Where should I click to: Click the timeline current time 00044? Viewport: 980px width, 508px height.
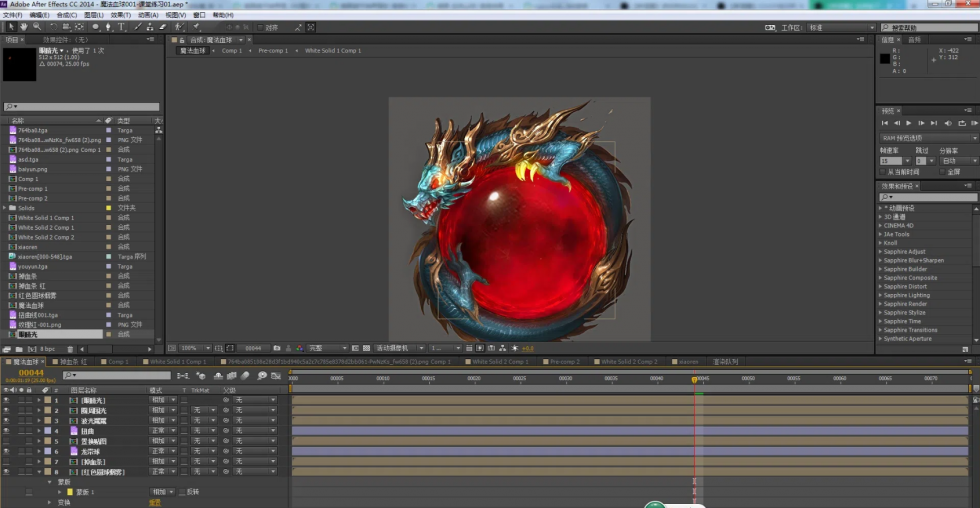pos(31,373)
